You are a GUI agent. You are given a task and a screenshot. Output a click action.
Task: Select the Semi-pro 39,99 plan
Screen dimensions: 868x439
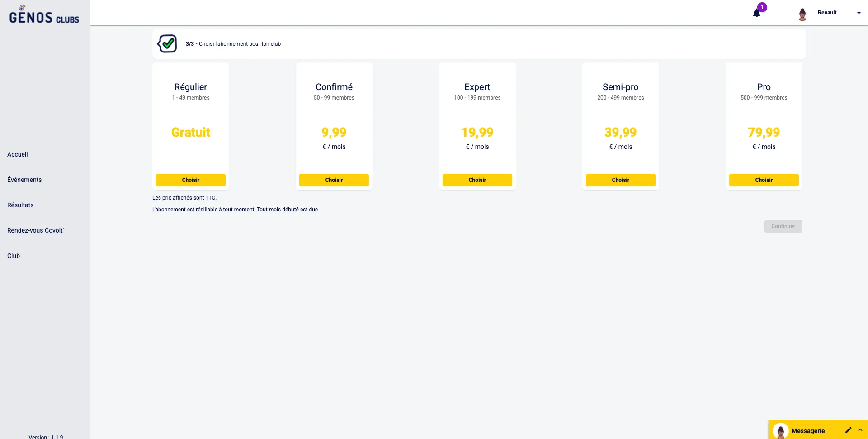coord(621,180)
